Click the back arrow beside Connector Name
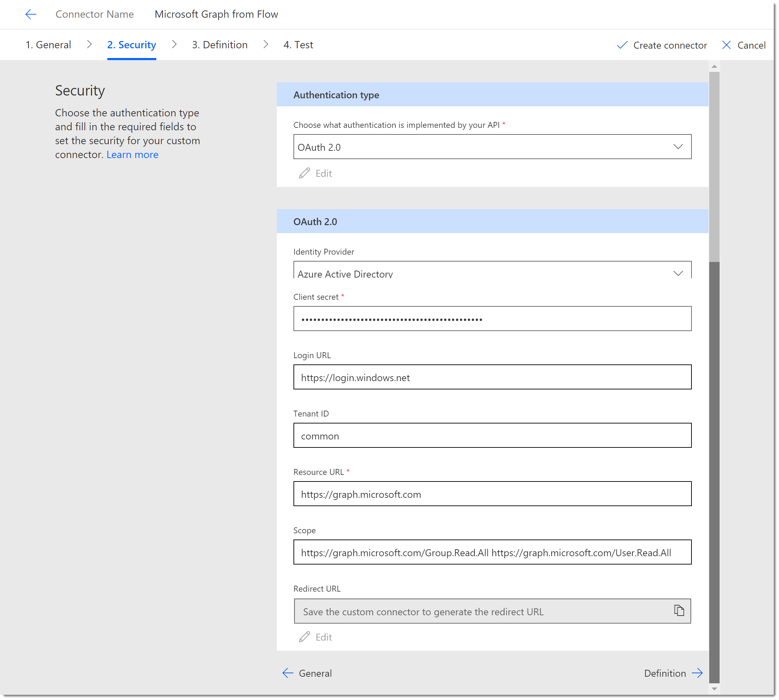The image size is (779, 700). coord(31,14)
